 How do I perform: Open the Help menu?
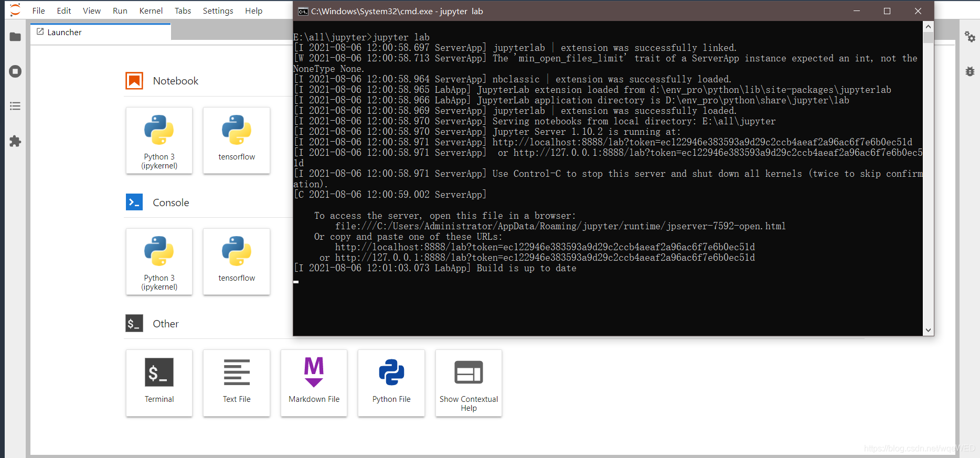click(254, 10)
